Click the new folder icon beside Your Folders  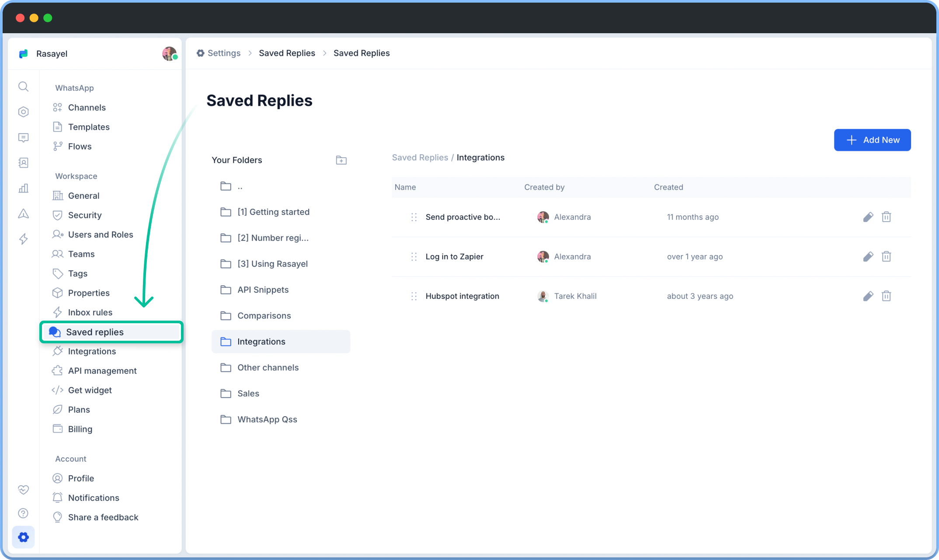[x=341, y=160]
